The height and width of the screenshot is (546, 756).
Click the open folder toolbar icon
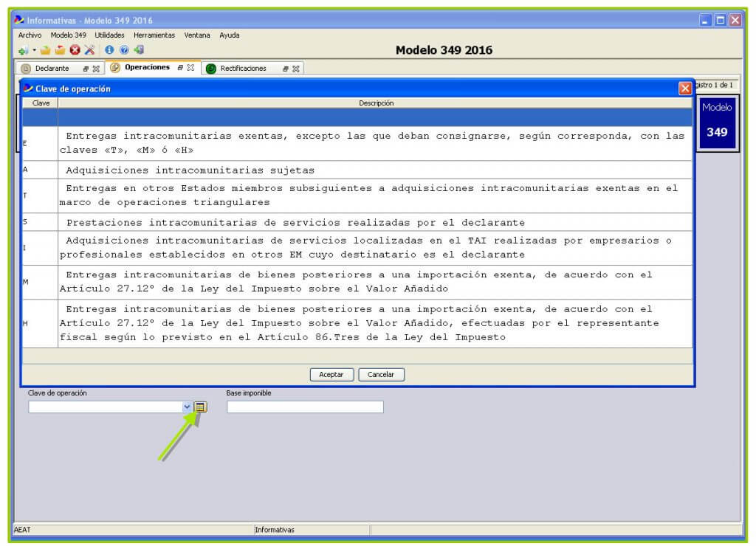pos(45,50)
